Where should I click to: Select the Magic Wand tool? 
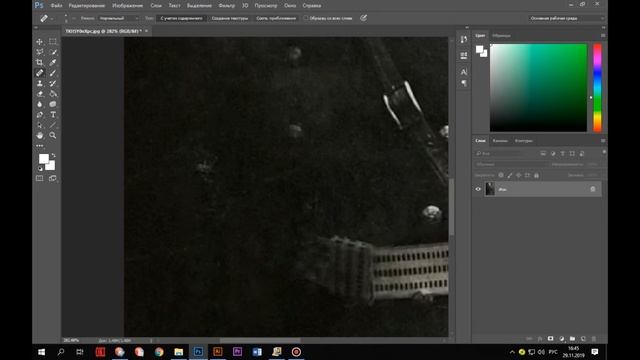click(53, 52)
